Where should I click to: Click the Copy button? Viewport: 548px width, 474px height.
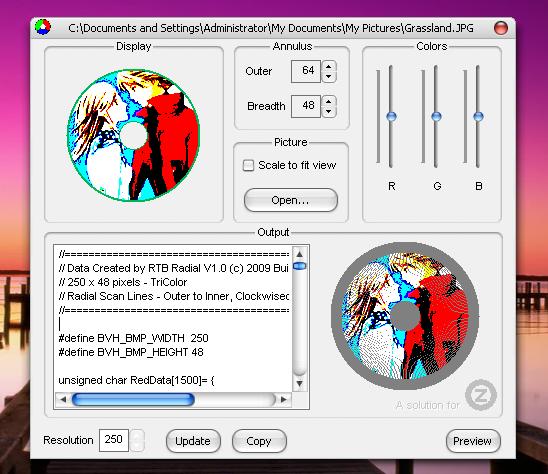(259, 441)
